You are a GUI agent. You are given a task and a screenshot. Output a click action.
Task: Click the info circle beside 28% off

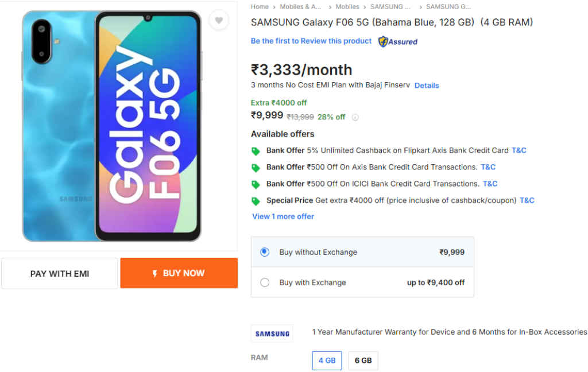coord(355,117)
